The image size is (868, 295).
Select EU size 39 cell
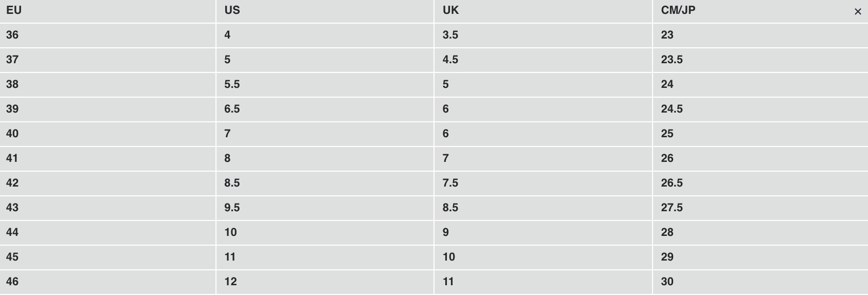(x=12, y=109)
